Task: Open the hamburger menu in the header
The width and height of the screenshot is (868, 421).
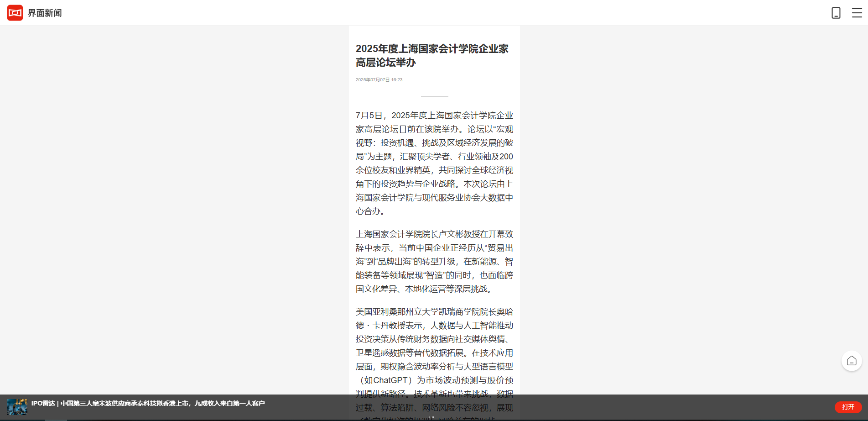Action: pos(857,13)
